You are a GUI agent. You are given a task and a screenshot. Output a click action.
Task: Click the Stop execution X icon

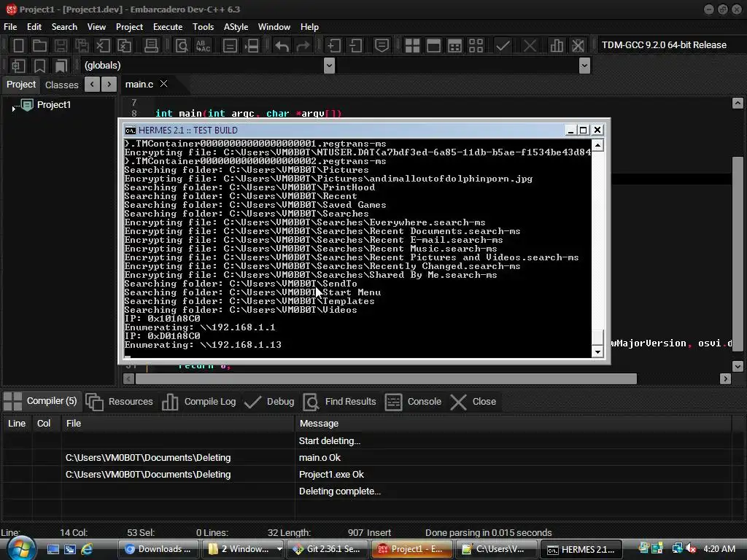pyautogui.click(x=530, y=46)
